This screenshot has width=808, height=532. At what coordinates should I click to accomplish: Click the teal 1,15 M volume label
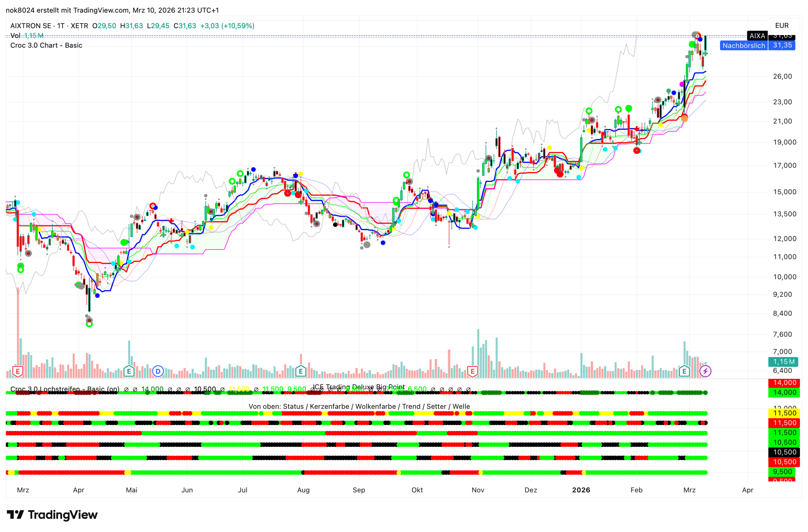pyautogui.click(x=783, y=361)
